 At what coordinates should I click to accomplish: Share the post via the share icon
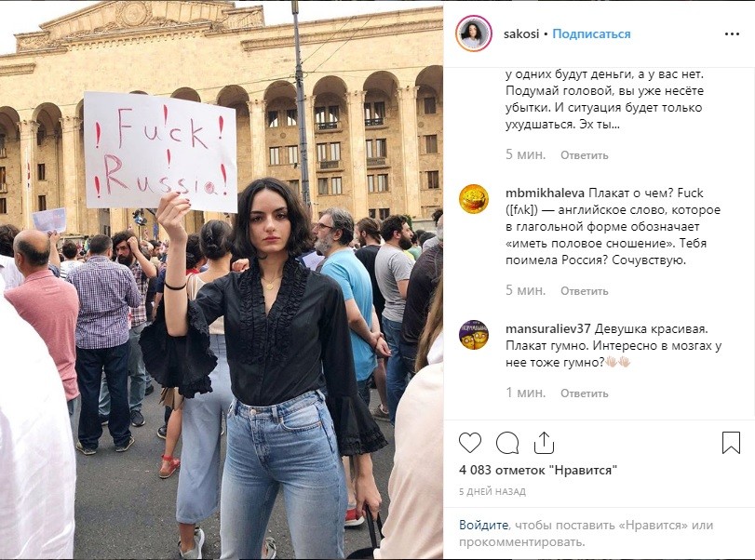(x=544, y=443)
